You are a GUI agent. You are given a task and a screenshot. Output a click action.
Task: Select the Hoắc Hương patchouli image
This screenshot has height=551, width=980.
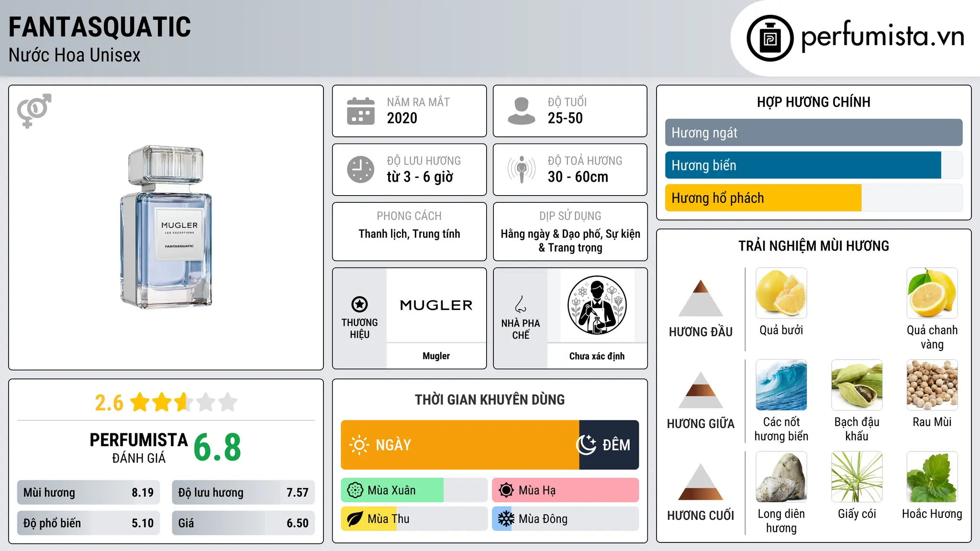[x=932, y=477]
